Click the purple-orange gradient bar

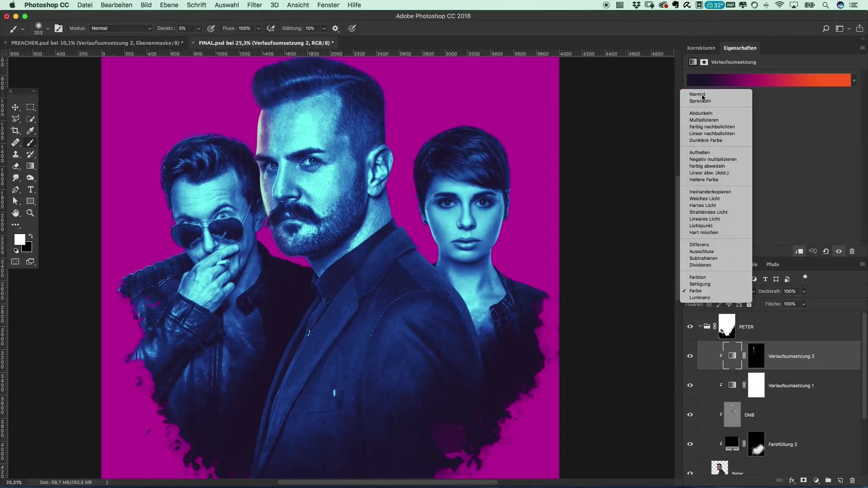[769, 80]
